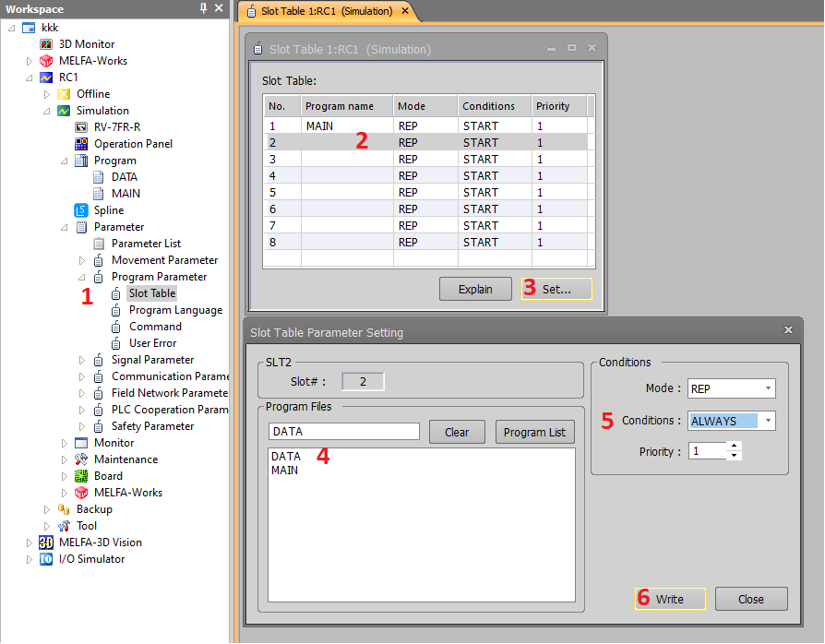Collapse the Simulation node
This screenshot has width=825, height=644.
coord(47,111)
